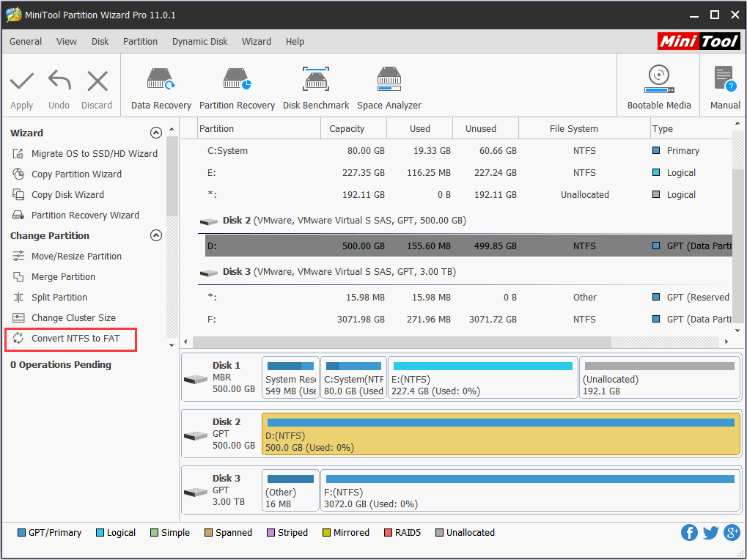Image resolution: width=747 pixels, height=560 pixels.
Task: Click the Copy Disk Wizard icon
Action: coord(18,194)
